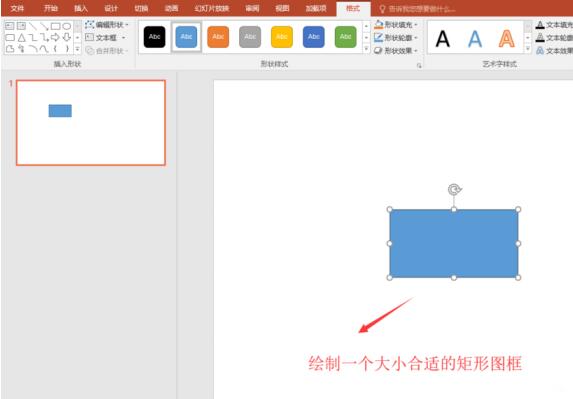Switch to the View (视图) tab
Screen dimensions: 573x399
point(282,8)
